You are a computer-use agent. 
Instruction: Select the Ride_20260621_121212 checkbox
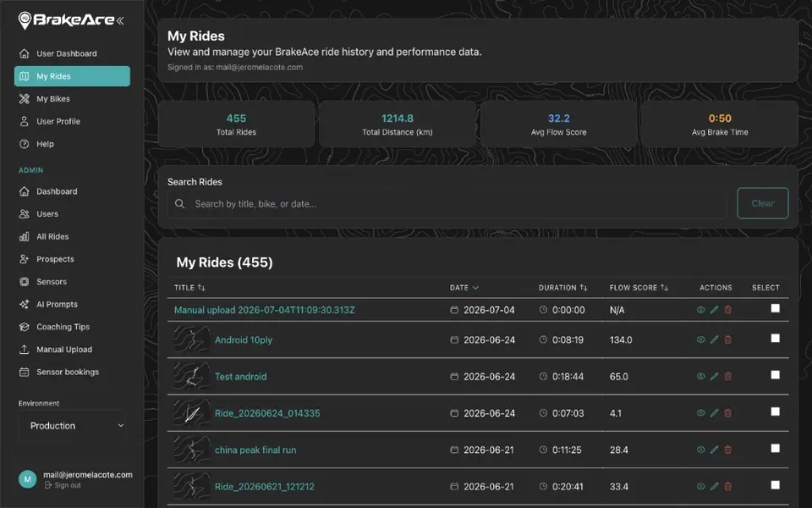pos(776,485)
